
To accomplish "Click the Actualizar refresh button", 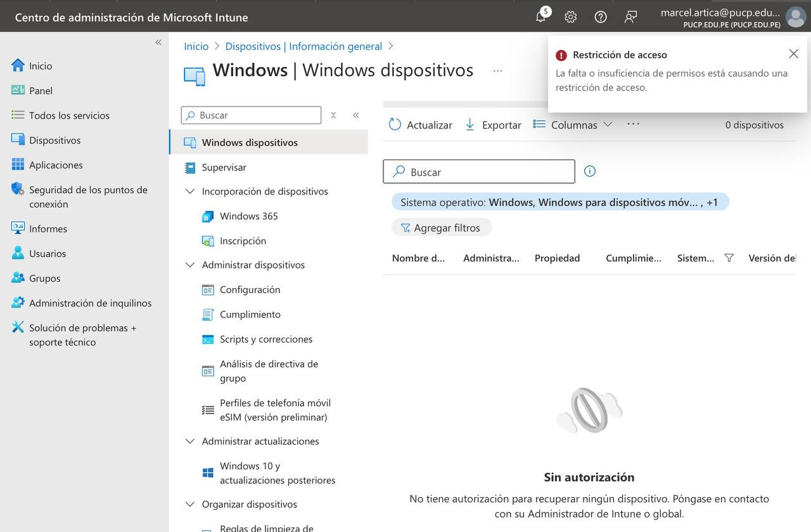I will pyautogui.click(x=420, y=125).
